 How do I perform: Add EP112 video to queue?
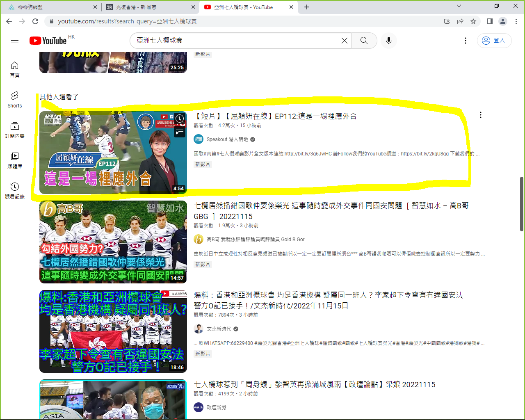pos(180,132)
